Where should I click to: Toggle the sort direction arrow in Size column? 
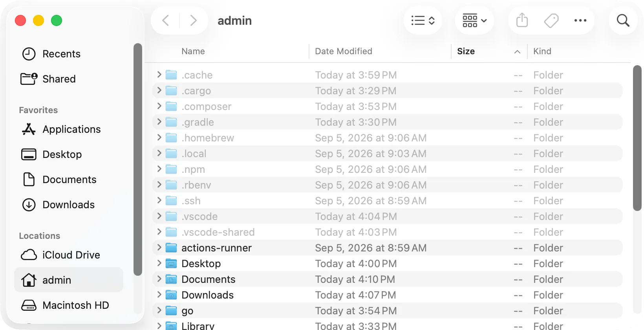[x=517, y=52]
